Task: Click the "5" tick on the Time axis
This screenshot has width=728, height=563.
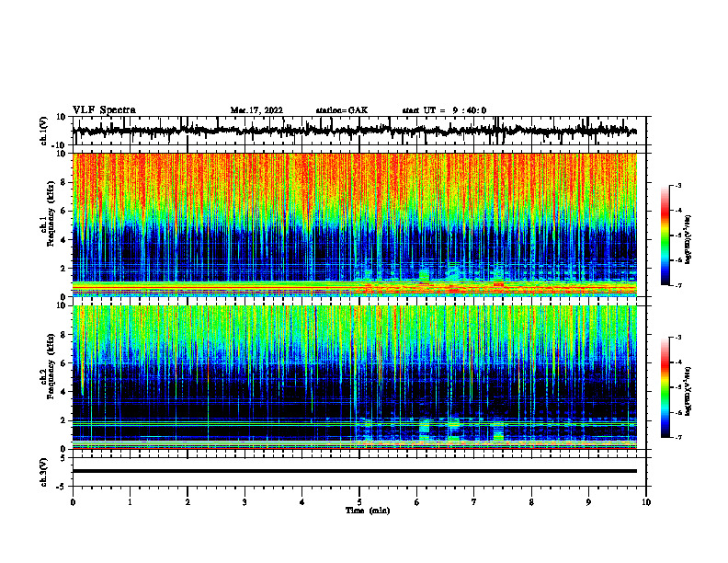Action: (x=359, y=502)
